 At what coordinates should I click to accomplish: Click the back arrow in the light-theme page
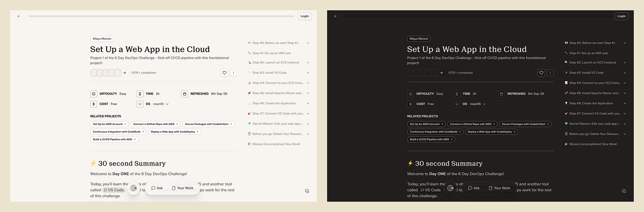pyautogui.click(x=19, y=16)
